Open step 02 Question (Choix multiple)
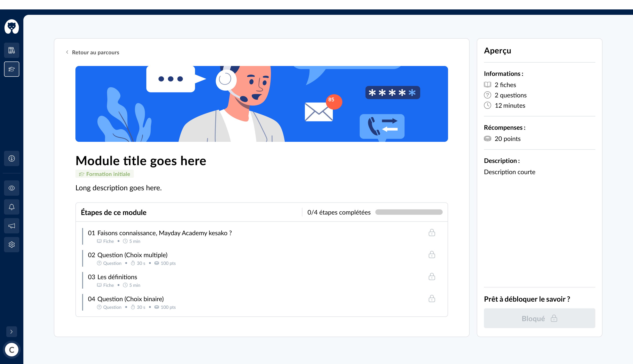The width and height of the screenshot is (633, 364). [x=132, y=255]
